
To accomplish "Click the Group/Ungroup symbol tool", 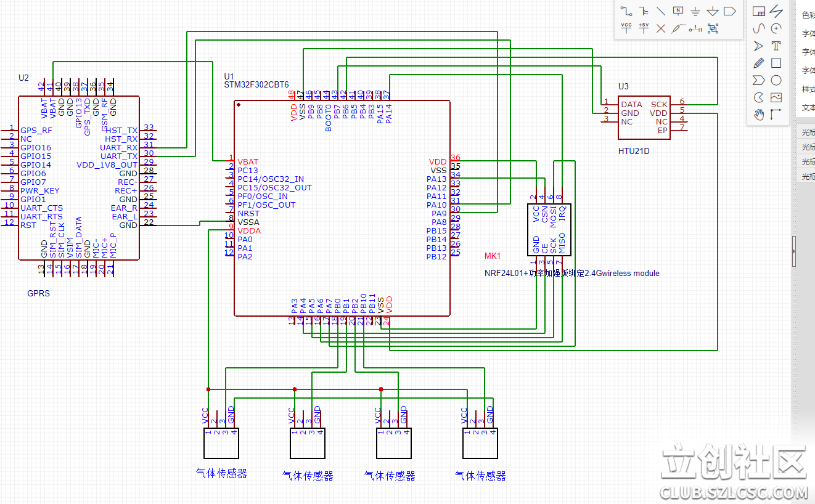I will click(x=713, y=28).
